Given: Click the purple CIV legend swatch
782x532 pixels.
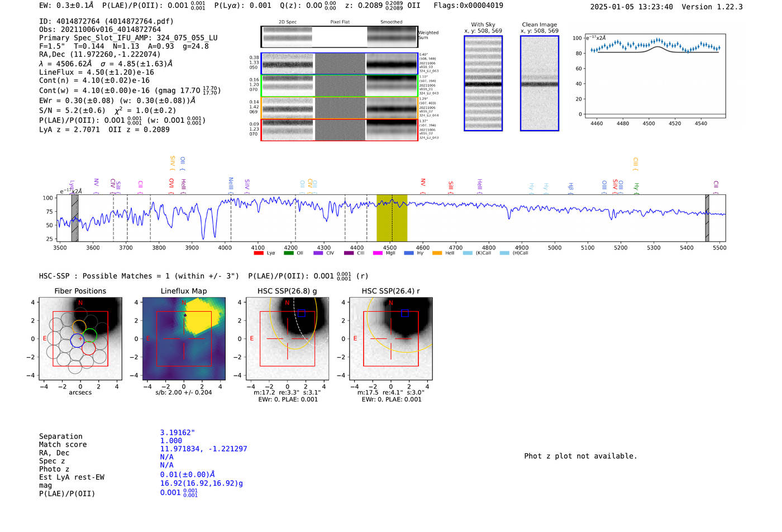Looking at the screenshot, I should tap(318, 253).
